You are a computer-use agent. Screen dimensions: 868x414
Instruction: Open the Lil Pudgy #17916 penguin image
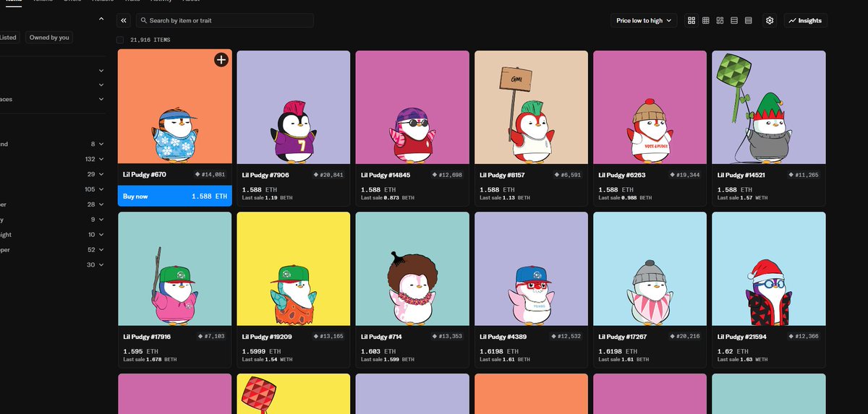(174, 268)
